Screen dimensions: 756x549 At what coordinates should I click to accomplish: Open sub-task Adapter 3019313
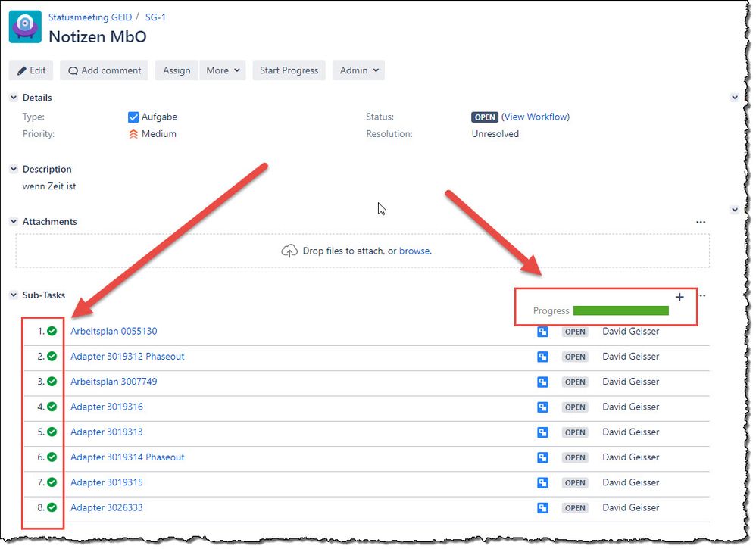tap(107, 432)
